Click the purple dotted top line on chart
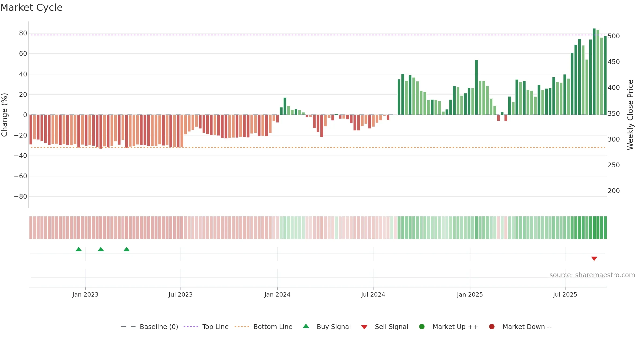This screenshot has height=362, width=644. tap(318, 35)
